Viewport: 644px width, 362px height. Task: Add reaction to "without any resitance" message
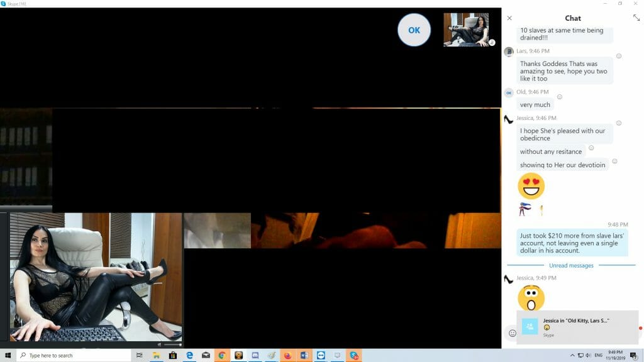pyautogui.click(x=591, y=148)
